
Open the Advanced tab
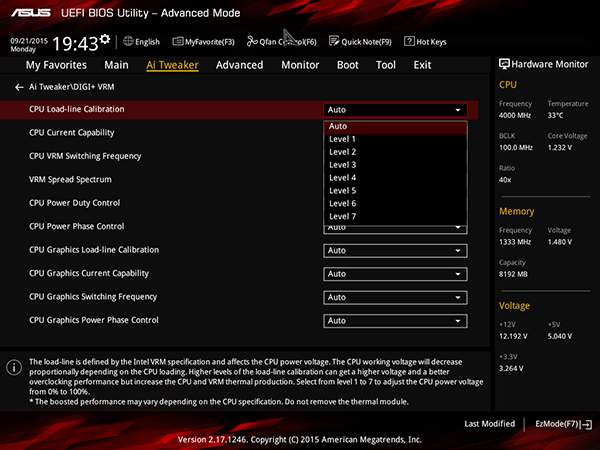240,65
